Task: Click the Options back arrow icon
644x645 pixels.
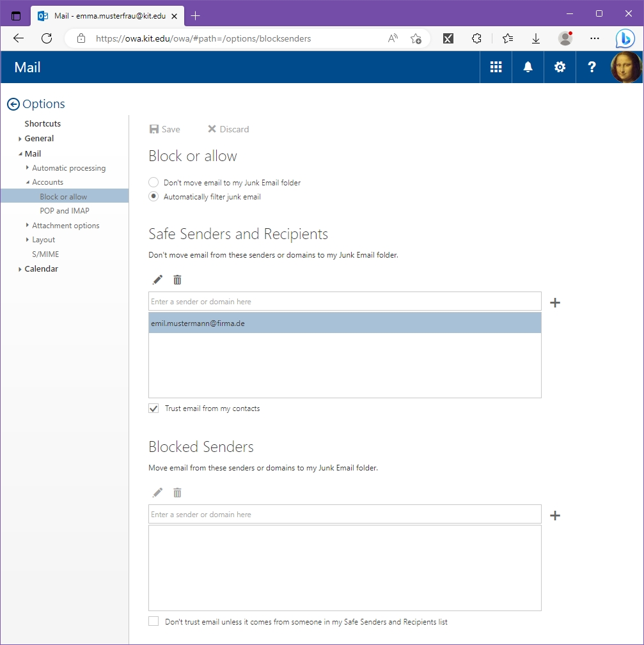Action: coord(13,104)
